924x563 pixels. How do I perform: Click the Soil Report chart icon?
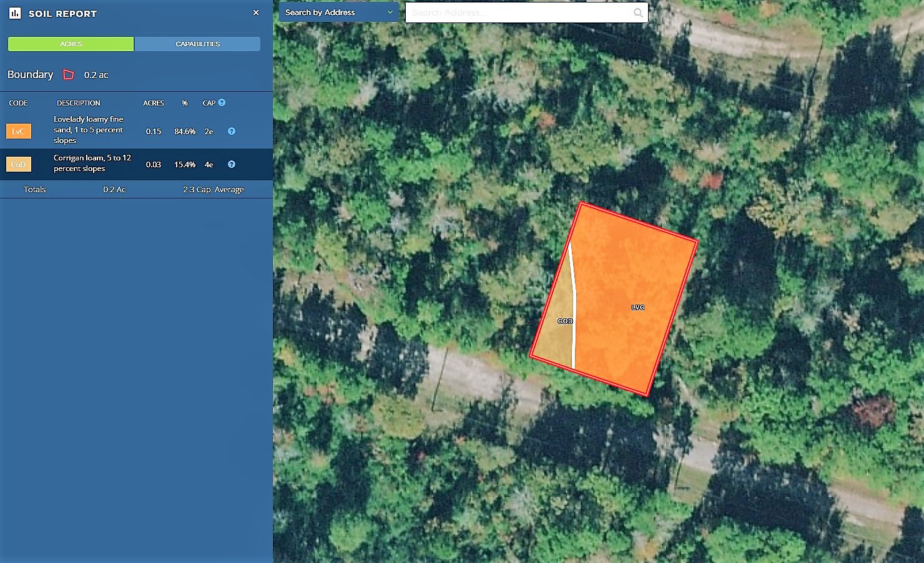pos(15,13)
